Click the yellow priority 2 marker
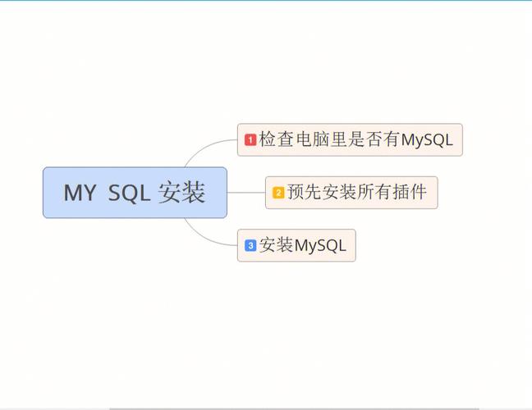Screen dimensions: 532x410 tap(278, 193)
